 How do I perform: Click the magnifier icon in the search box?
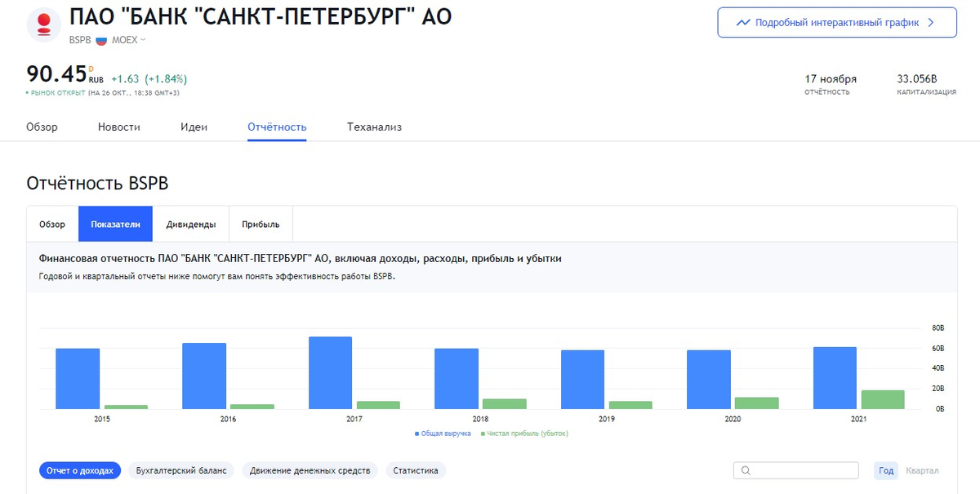coord(746,470)
